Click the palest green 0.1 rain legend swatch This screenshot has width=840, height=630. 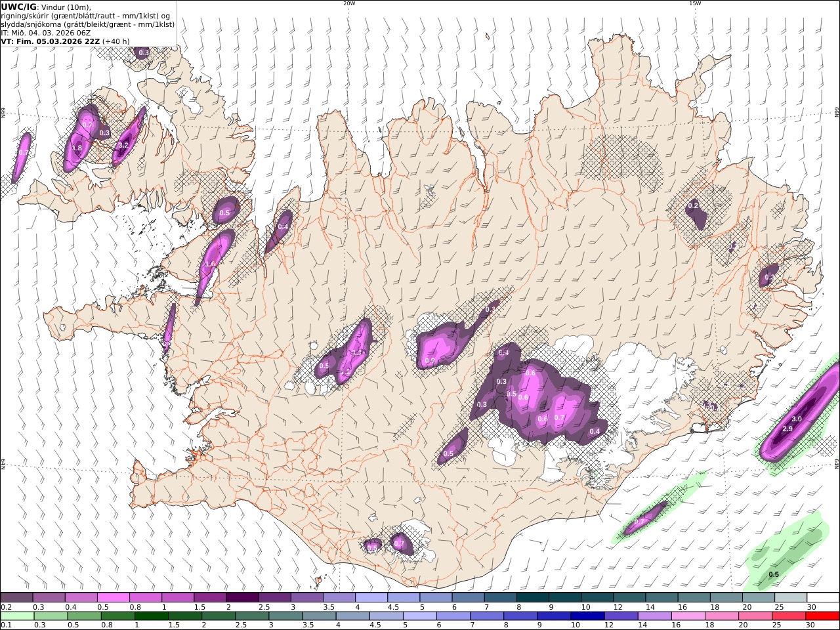click(17, 616)
